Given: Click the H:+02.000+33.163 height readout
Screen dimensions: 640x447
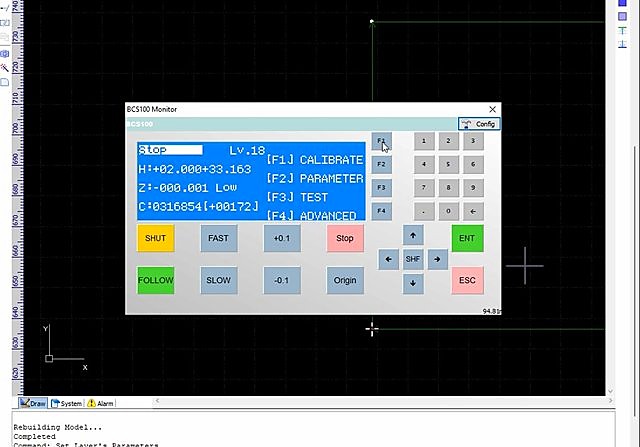Looking at the screenshot, I should click(195, 169).
